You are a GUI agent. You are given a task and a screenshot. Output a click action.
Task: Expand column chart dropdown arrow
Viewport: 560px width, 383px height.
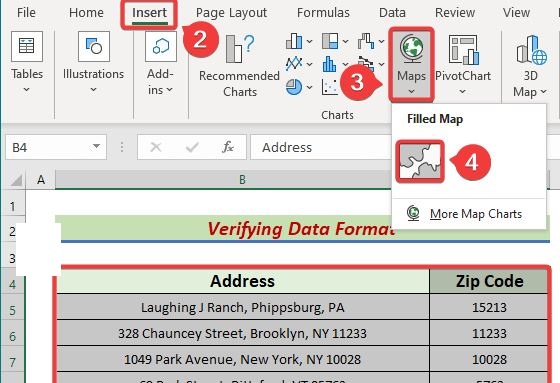(309, 42)
